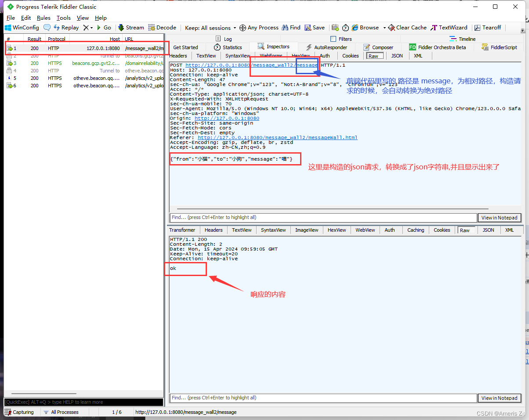Open the Edit menu
The height and width of the screenshot is (420, 529).
point(26,18)
